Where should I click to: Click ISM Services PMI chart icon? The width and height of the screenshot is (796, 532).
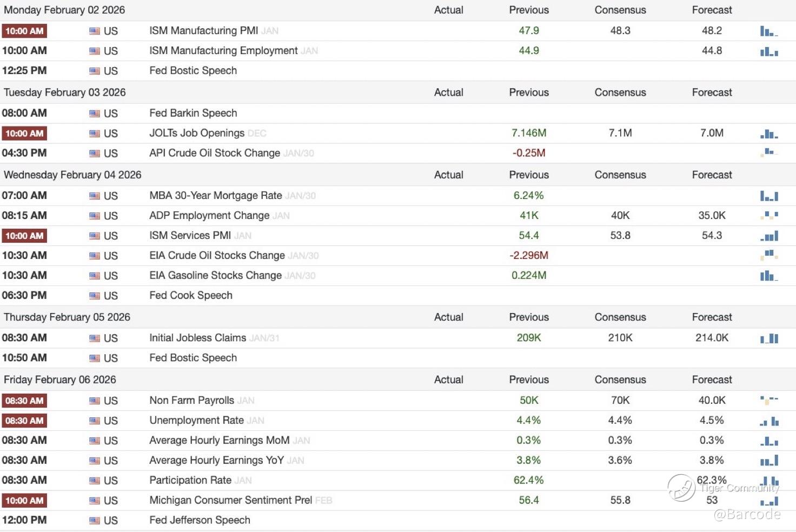point(769,236)
